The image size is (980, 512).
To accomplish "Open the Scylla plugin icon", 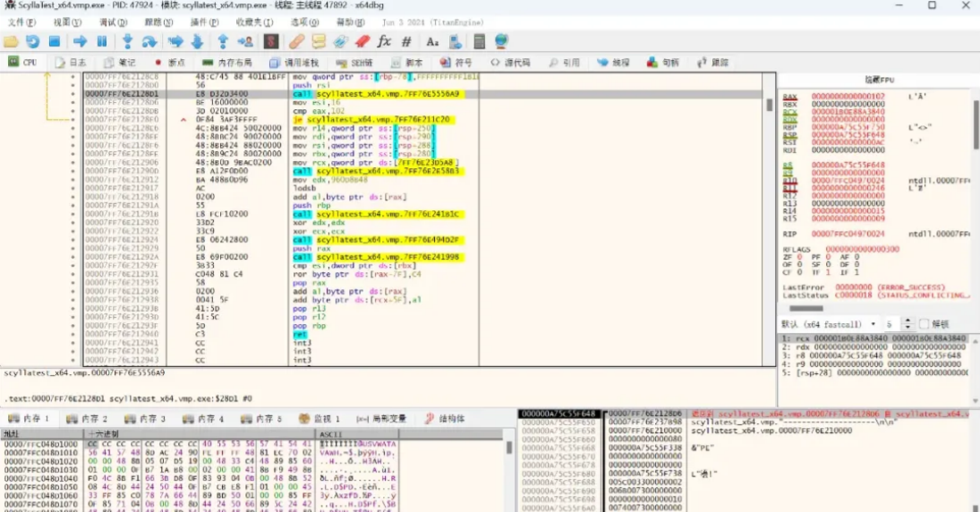I will 271,42.
